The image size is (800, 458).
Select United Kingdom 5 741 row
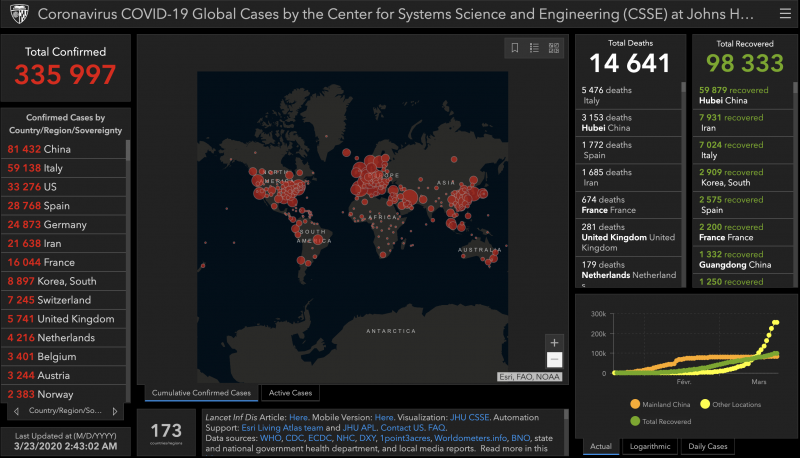click(64, 319)
